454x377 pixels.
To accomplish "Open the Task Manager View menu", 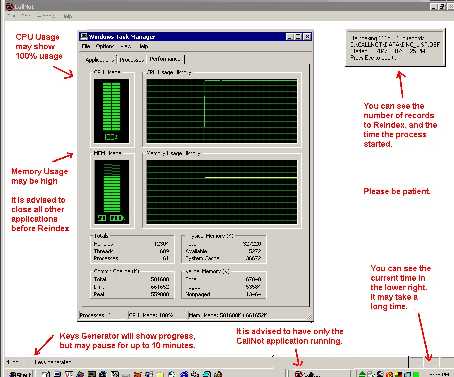I will 126,46.
